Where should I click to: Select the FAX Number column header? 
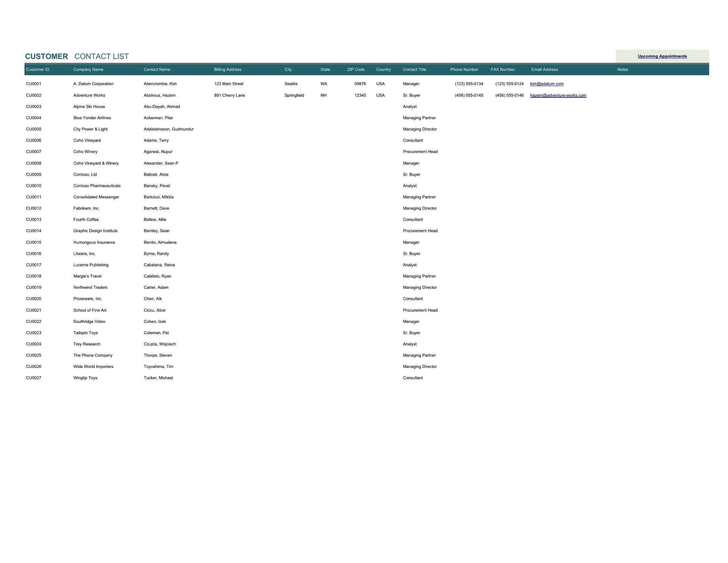pos(503,70)
